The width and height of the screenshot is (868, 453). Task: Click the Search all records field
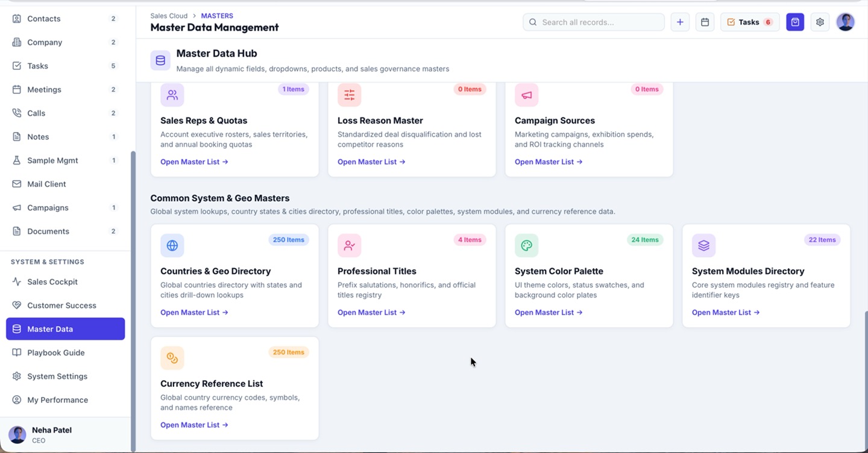(594, 22)
